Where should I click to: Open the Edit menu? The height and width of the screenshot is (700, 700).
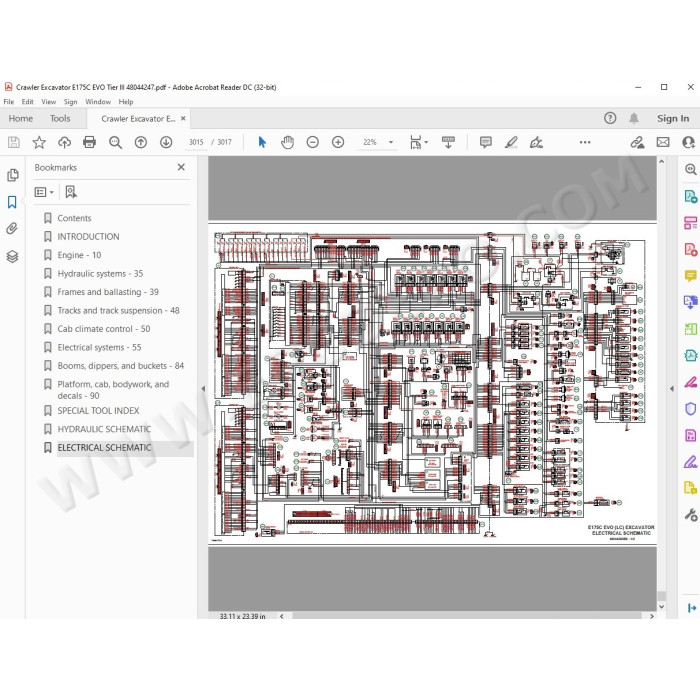pos(27,102)
